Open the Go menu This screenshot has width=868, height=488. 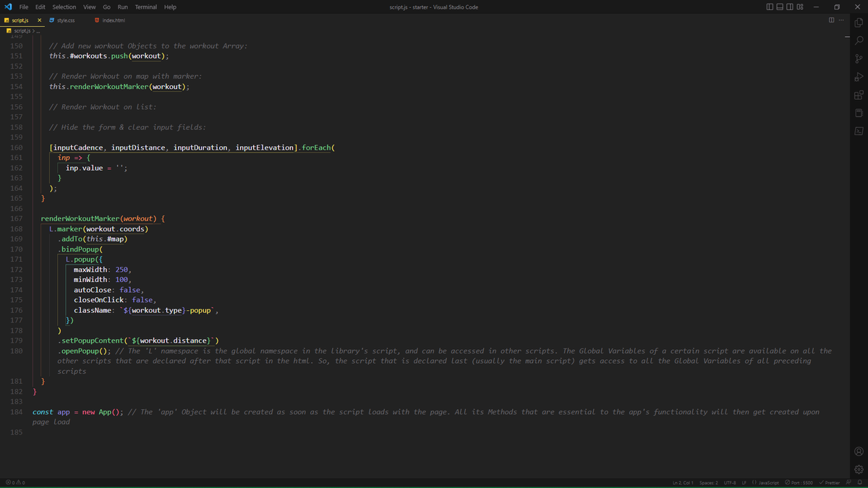coord(106,7)
